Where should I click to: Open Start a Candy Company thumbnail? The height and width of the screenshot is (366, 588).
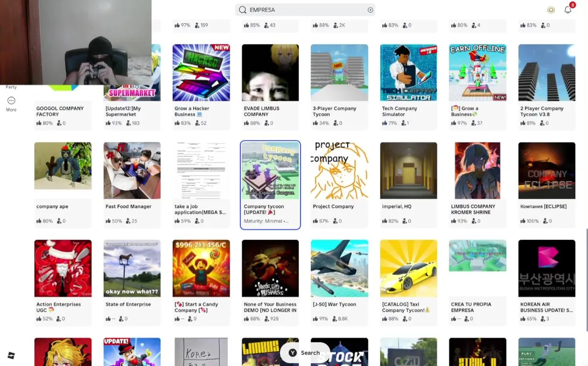(201, 268)
